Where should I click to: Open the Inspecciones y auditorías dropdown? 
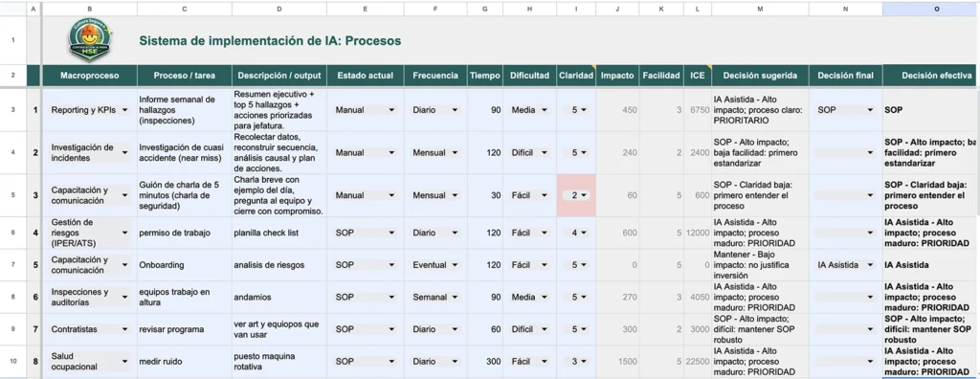point(125,297)
